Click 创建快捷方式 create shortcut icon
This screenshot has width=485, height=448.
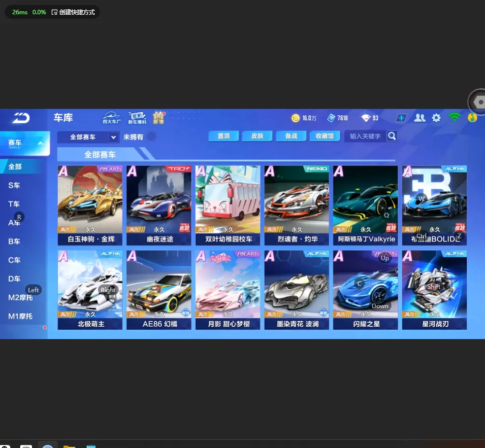point(55,12)
